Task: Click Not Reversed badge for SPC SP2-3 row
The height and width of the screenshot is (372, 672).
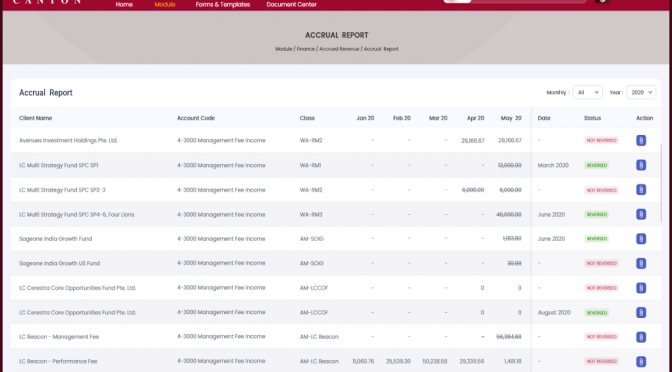Action: tap(601, 190)
